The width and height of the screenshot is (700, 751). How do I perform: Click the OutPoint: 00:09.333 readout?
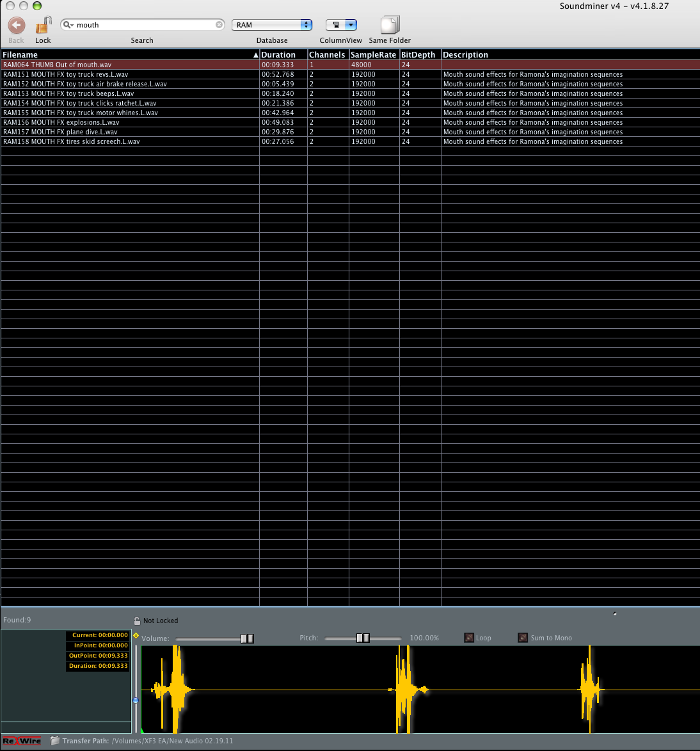[99, 656]
